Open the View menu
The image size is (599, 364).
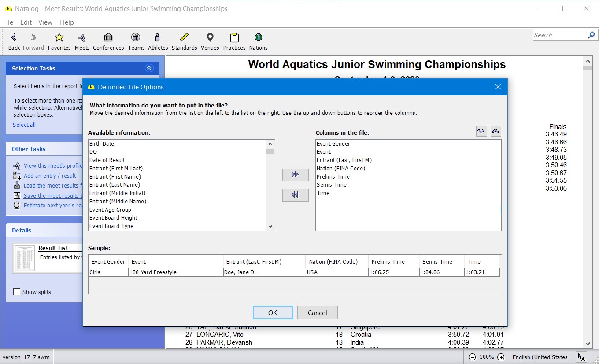click(x=45, y=22)
